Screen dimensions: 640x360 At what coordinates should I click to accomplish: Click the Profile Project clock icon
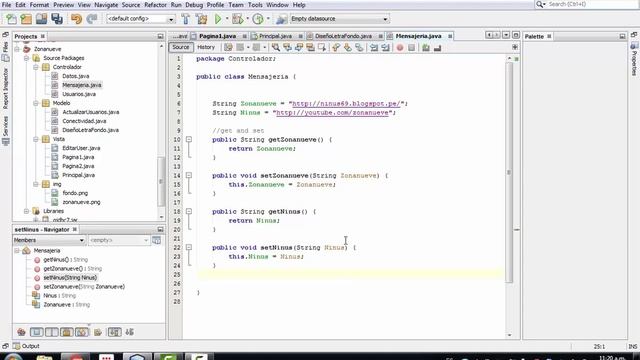[x=258, y=19]
